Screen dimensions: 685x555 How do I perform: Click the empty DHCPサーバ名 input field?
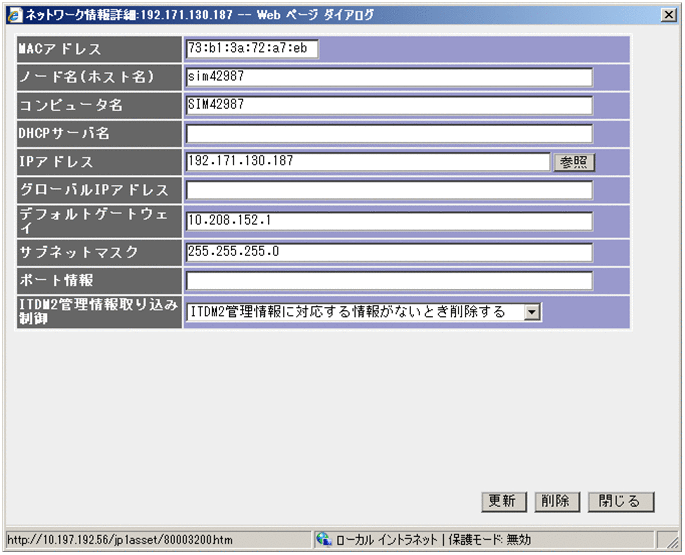[389, 134]
